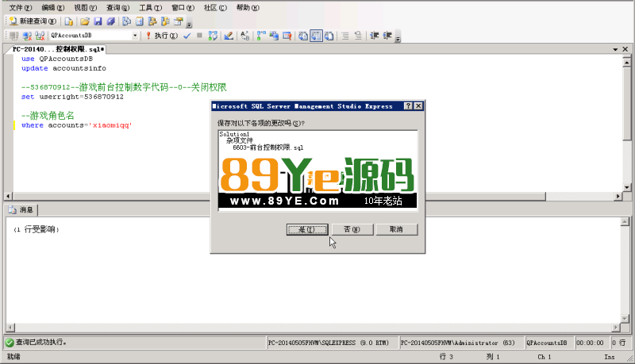The height and width of the screenshot is (364, 635).
Task: Expand SQL editor toolbar options arrow
Action: point(398,38)
